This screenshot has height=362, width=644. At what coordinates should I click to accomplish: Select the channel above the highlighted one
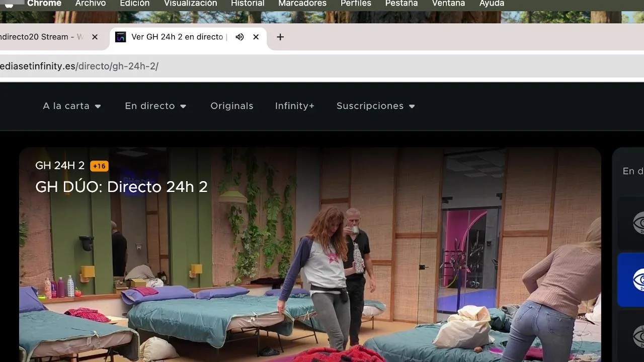631,223
